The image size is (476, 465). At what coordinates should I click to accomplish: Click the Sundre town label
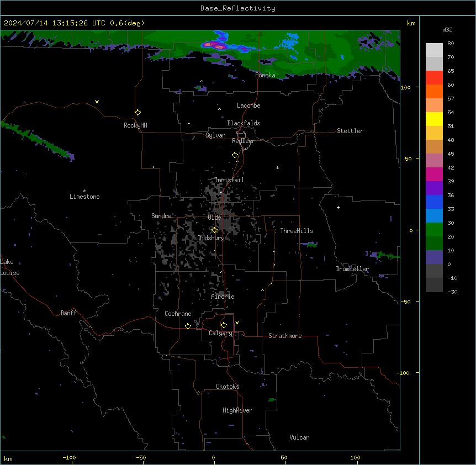(x=161, y=216)
